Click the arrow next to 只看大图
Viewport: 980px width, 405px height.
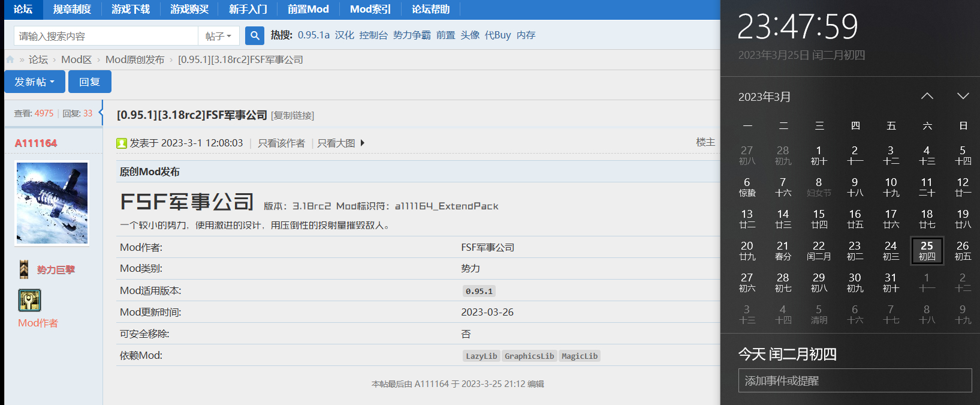pos(363,143)
